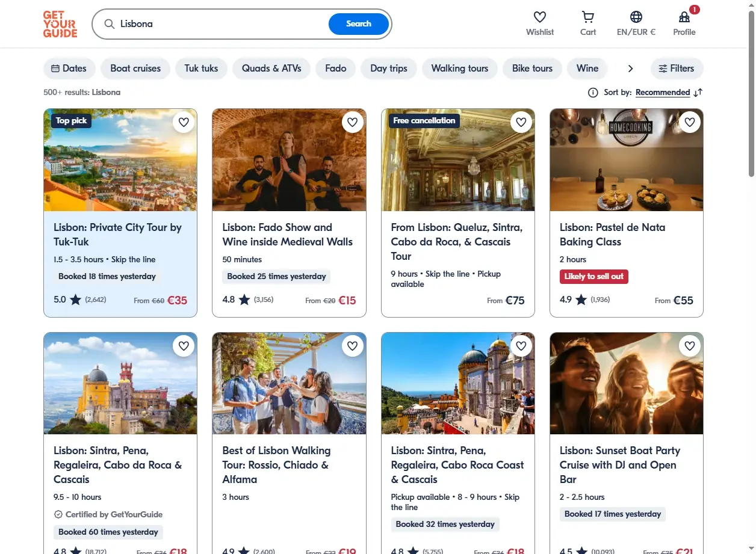Add Private City Tour by Tuk-Tuk to wishlist
The width and height of the screenshot is (756, 554).
click(x=184, y=123)
